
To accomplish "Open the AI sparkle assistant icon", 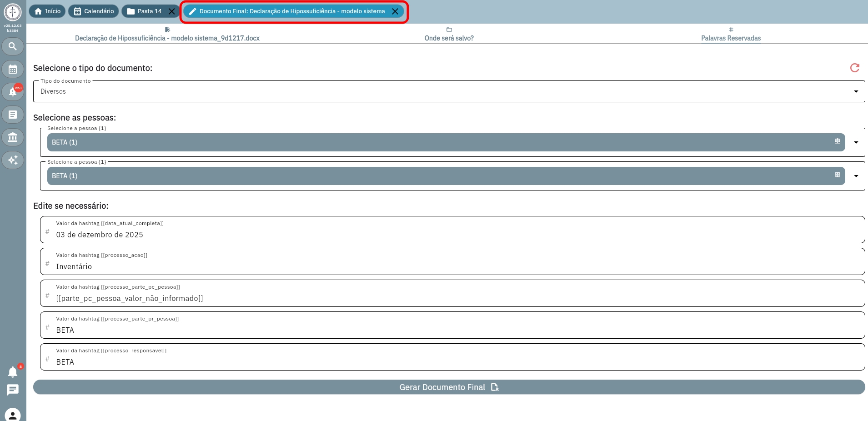I will click(x=13, y=160).
